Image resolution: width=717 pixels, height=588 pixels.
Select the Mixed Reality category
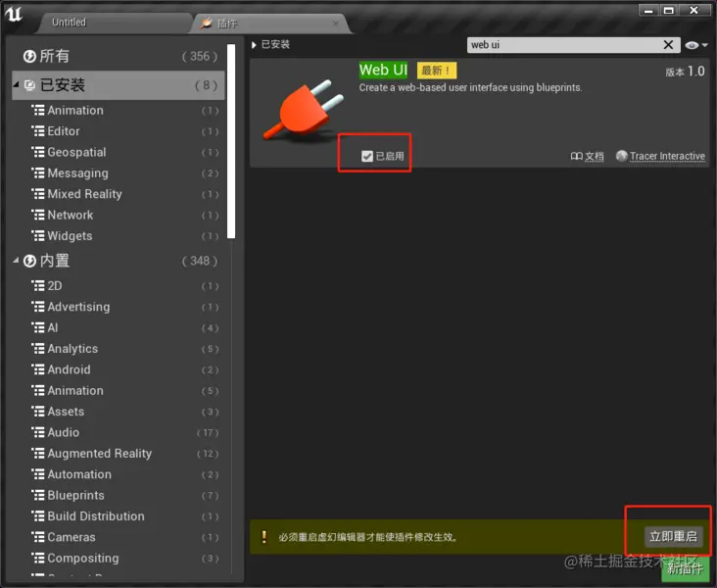(119, 194)
